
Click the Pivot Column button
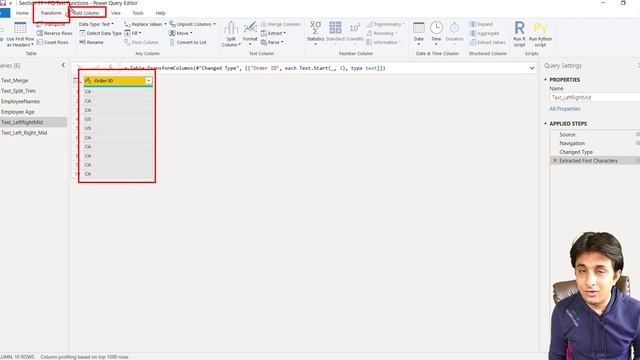[x=142, y=42]
